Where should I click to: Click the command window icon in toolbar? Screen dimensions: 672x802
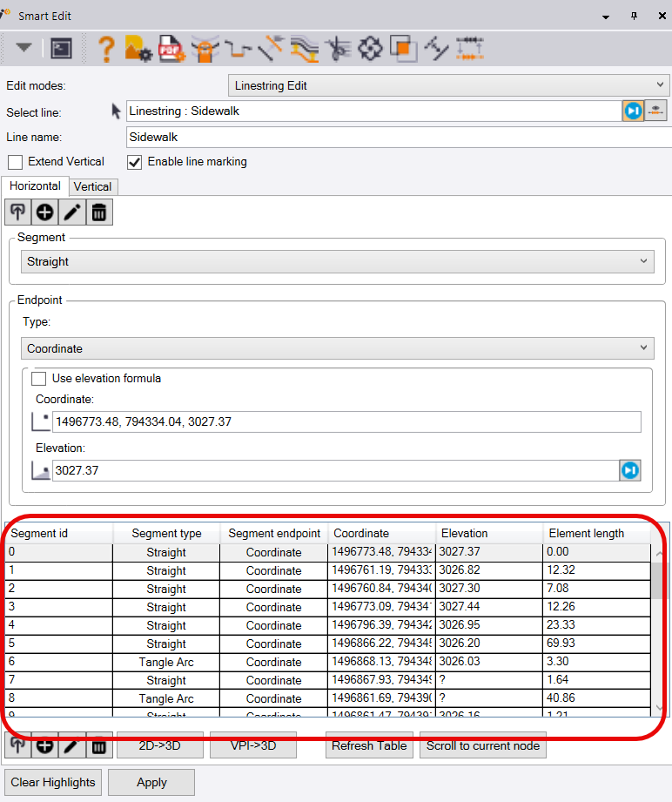pyautogui.click(x=61, y=48)
